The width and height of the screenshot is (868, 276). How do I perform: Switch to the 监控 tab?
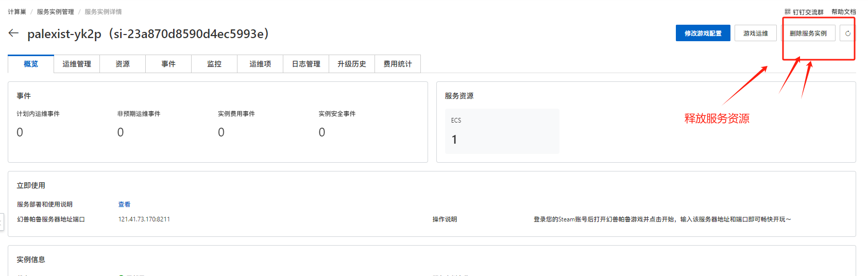coord(214,64)
